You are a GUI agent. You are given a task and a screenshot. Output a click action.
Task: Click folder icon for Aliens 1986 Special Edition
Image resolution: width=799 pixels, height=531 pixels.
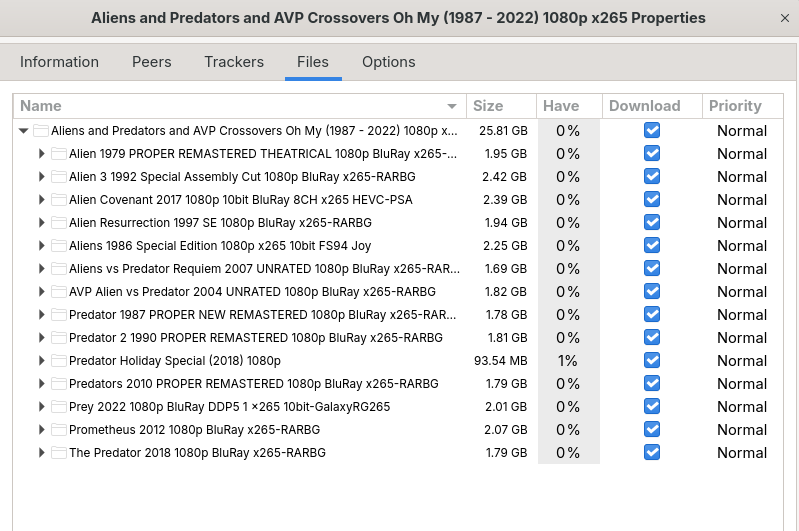pos(59,246)
